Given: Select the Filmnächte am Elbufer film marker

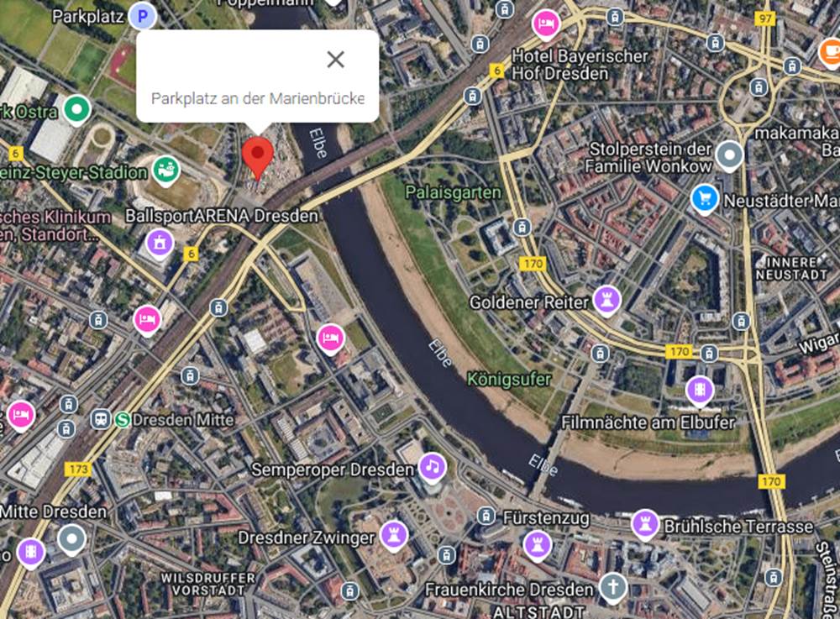Looking at the screenshot, I should tap(700, 391).
